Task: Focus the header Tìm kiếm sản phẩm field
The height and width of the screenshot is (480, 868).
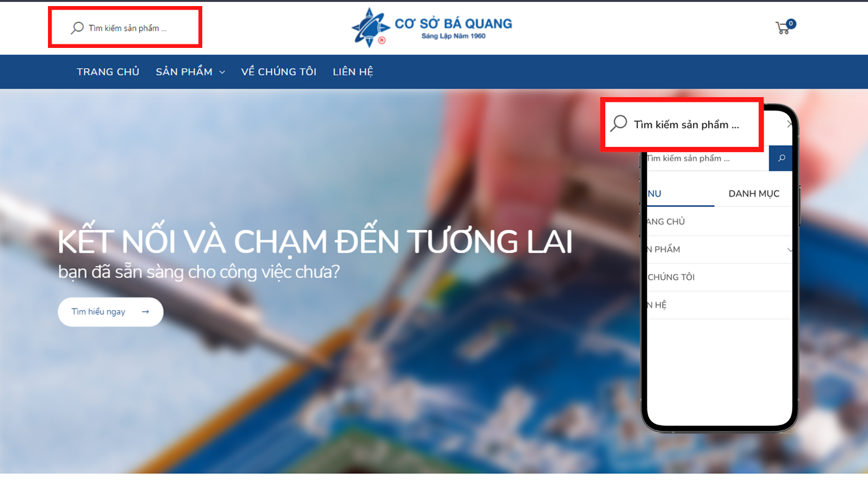Action: coord(128,28)
